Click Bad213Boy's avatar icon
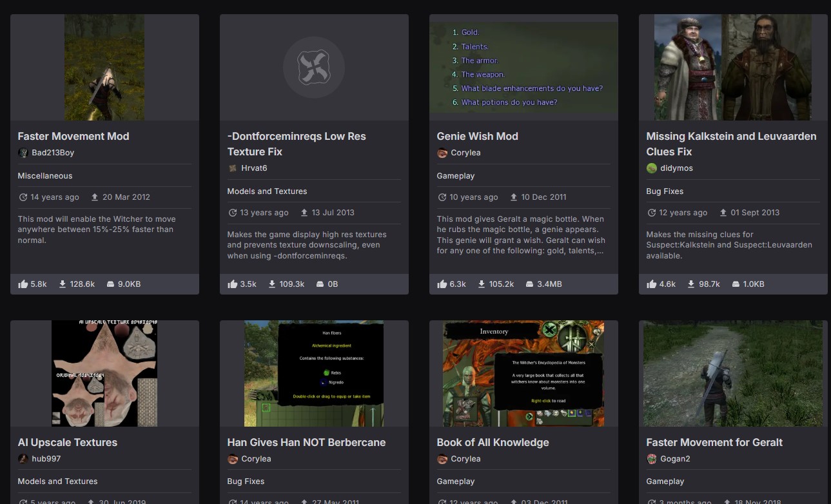 (23, 153)
